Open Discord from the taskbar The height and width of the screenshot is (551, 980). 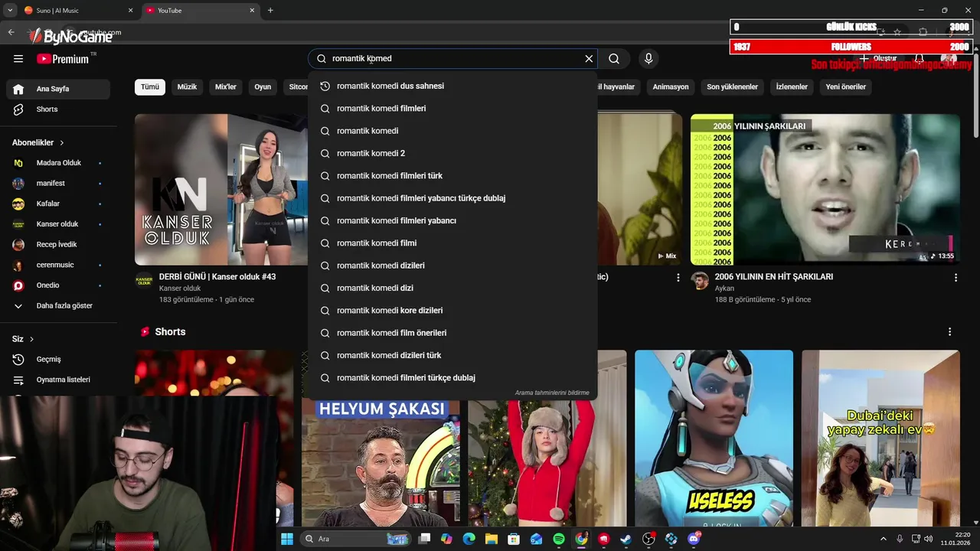point(694,539)
